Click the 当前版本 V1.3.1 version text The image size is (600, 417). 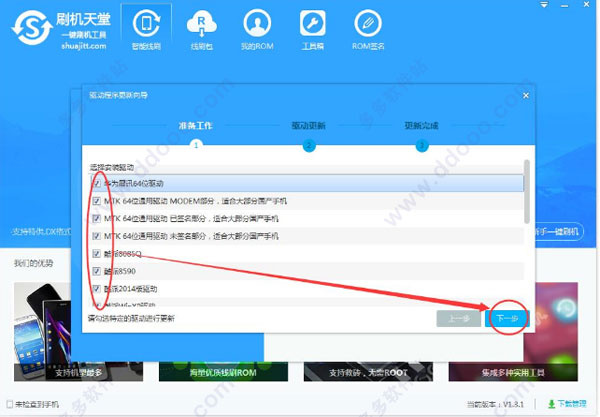[495, 404]
